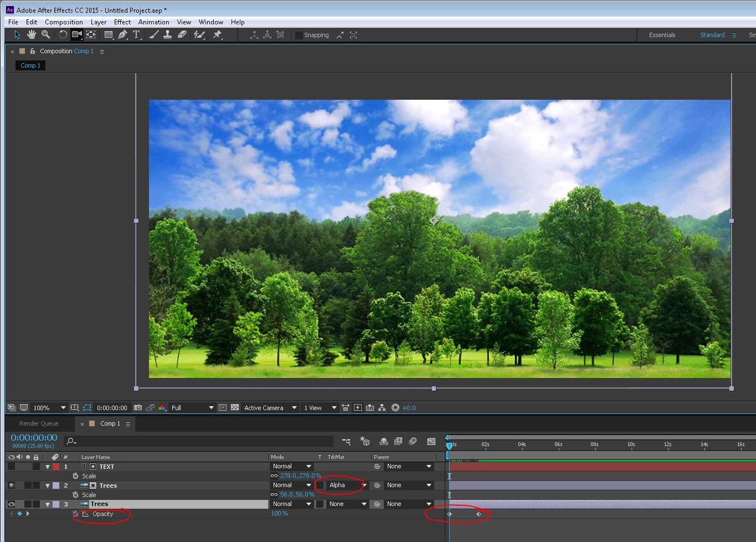Click the timeline layer search field
The height and width of the screenshot is (542, 756).
[x=199, y=441]
